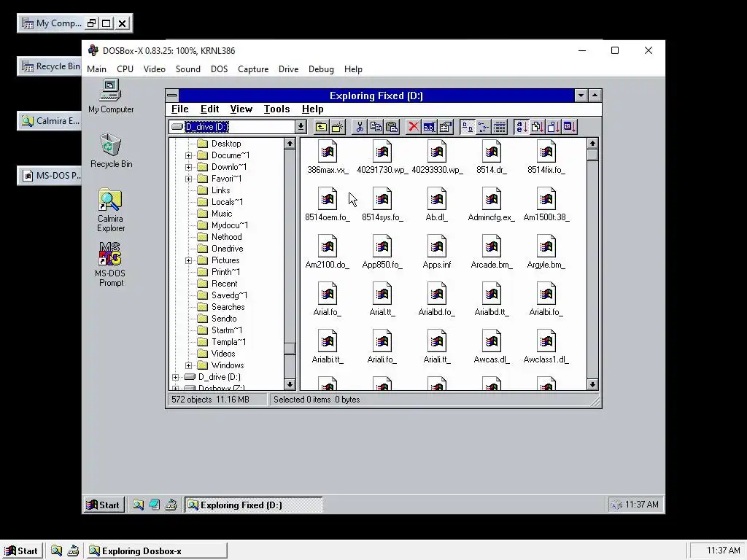747x560 pixels.
Task: Click MS-DOS P... minimized window title
Action: [x=50, y=176]
